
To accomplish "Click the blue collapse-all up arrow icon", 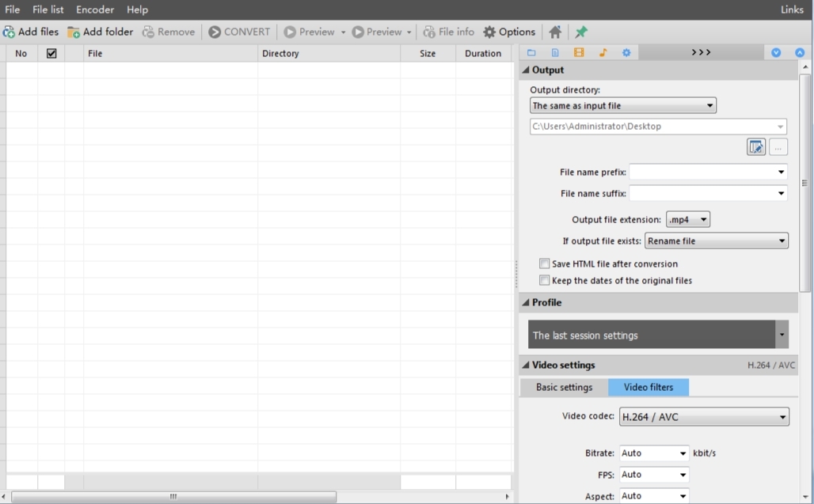I will pyautogui.click(x=800, y=52).
